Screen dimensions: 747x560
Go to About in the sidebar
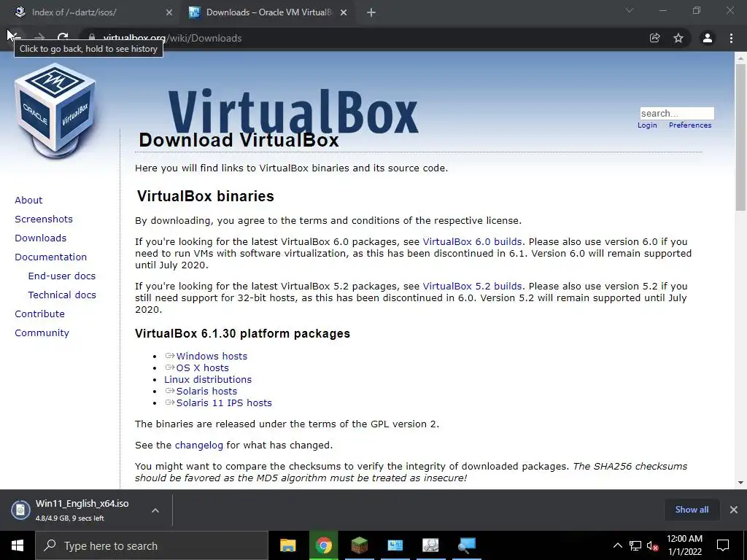pos(28,200)
